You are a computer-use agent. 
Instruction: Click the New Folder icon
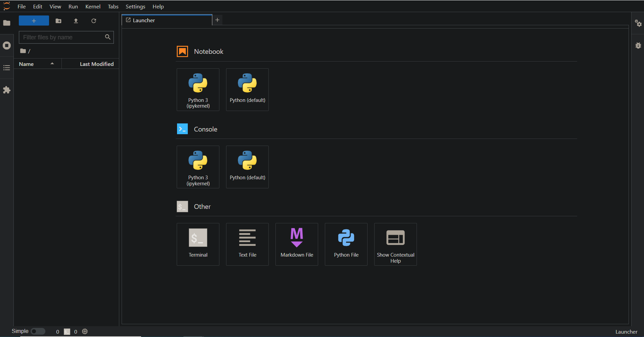point(58,21)
